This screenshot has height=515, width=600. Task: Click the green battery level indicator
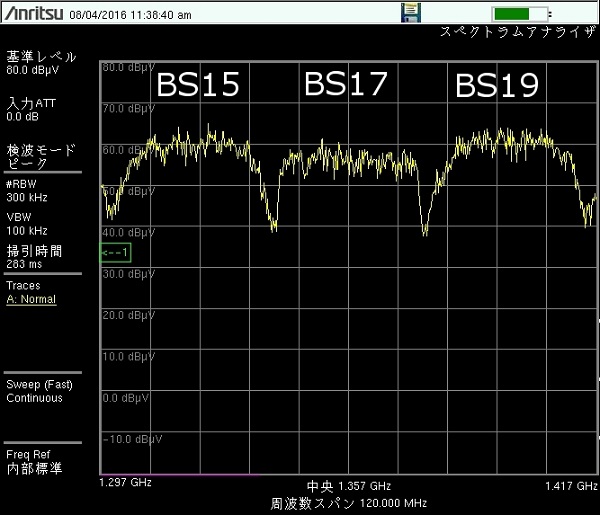coord(521,13)
